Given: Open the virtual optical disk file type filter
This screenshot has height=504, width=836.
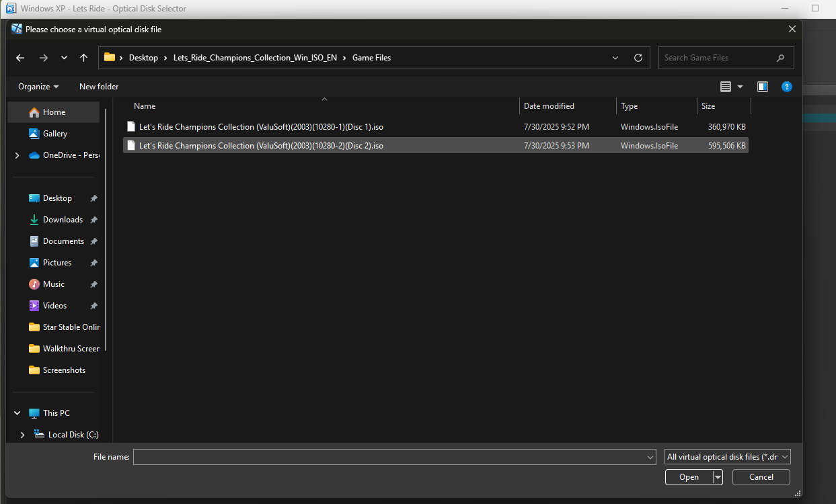Looking at the screenshot, I should 727,457.
